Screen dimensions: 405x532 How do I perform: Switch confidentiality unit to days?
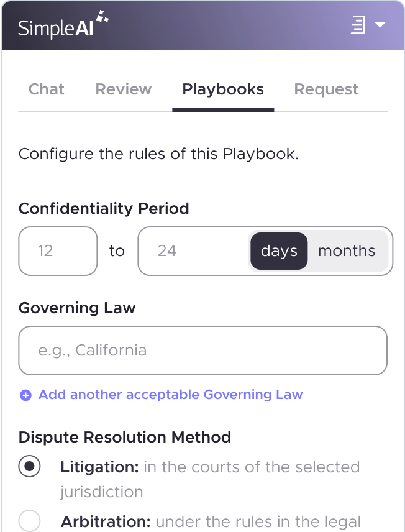(x=278, y=250)
